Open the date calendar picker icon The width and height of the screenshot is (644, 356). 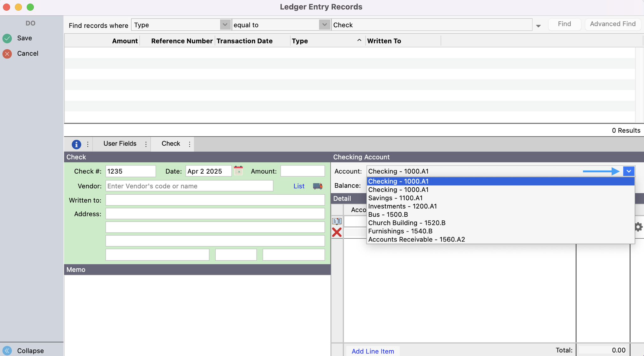238,171
